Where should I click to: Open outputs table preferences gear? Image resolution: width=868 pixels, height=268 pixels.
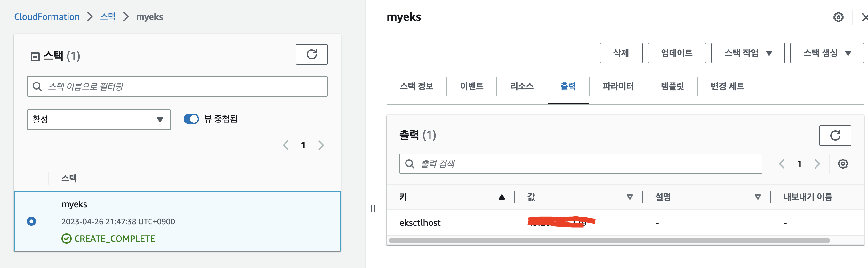pos(843,164)
